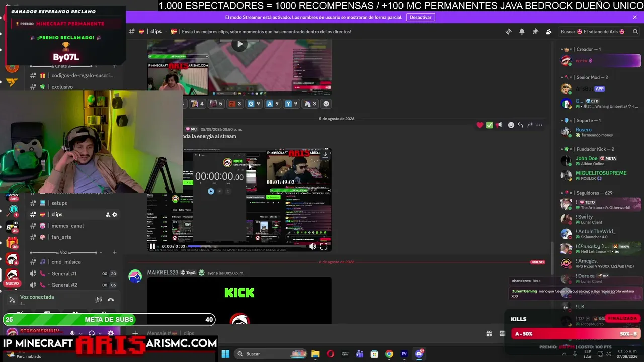Pause the playing clip video
The image size is (644, 362).
[x=152, y=246]
